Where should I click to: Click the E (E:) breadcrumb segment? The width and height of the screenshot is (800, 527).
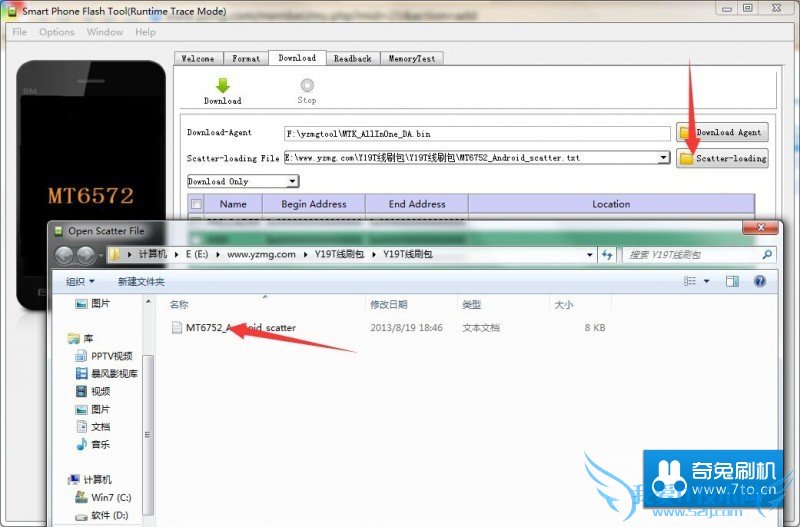(197, 254)
